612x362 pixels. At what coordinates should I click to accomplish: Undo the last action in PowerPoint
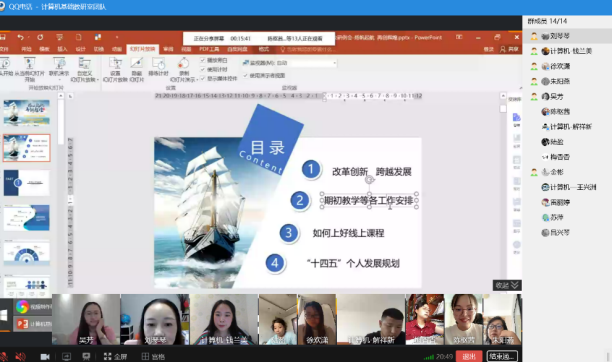[20, 37]
